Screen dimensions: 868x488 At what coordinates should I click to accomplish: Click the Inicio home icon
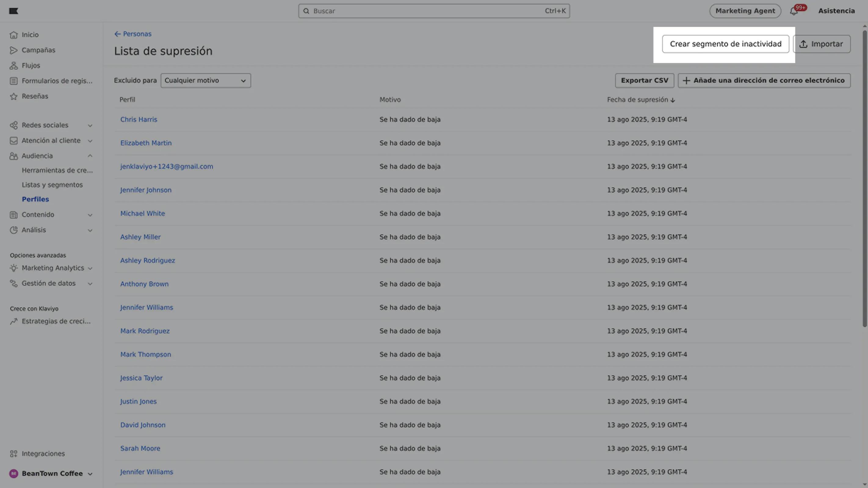pos(13,35)
